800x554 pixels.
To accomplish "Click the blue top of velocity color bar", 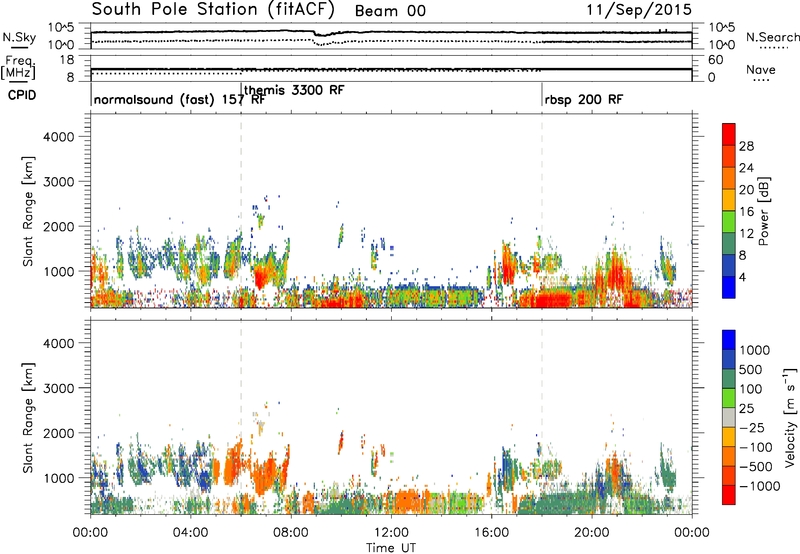I will tap(729, 340).
